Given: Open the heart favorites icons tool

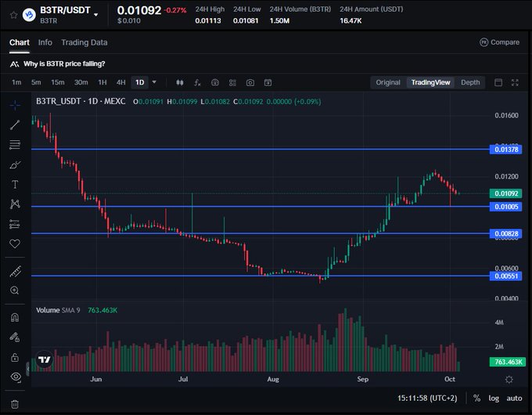Looking at the screenshot, I should (15, 244).
